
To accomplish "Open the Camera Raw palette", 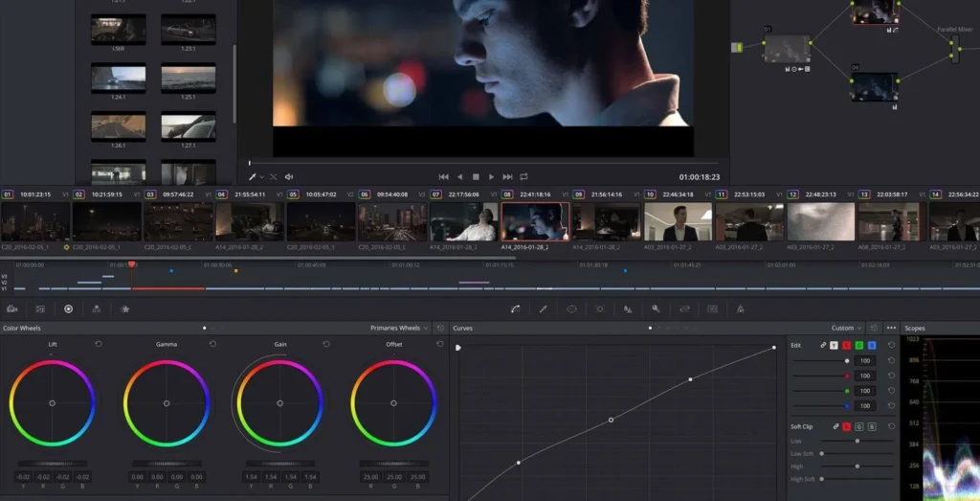I will 11,309.
